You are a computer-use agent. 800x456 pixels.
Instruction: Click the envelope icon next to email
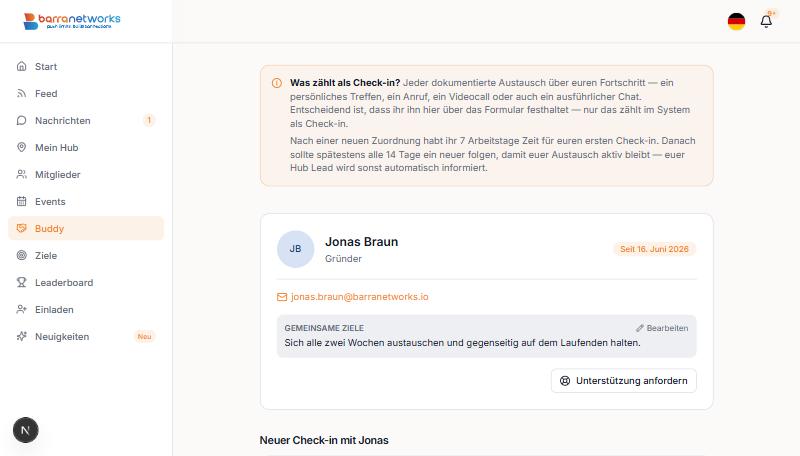click(282, 297)
